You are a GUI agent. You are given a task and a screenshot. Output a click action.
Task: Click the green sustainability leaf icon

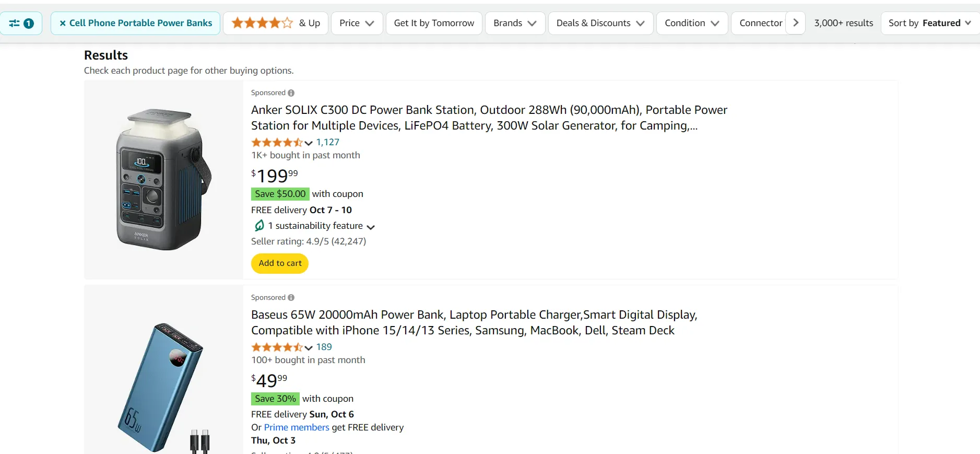pyautogui.click(x=258, y=225)
